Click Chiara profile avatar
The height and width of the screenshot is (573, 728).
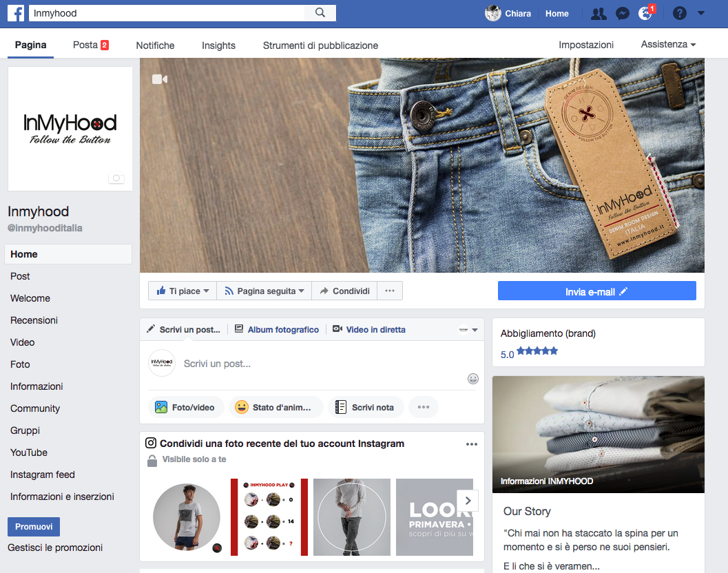pos(492,14)
